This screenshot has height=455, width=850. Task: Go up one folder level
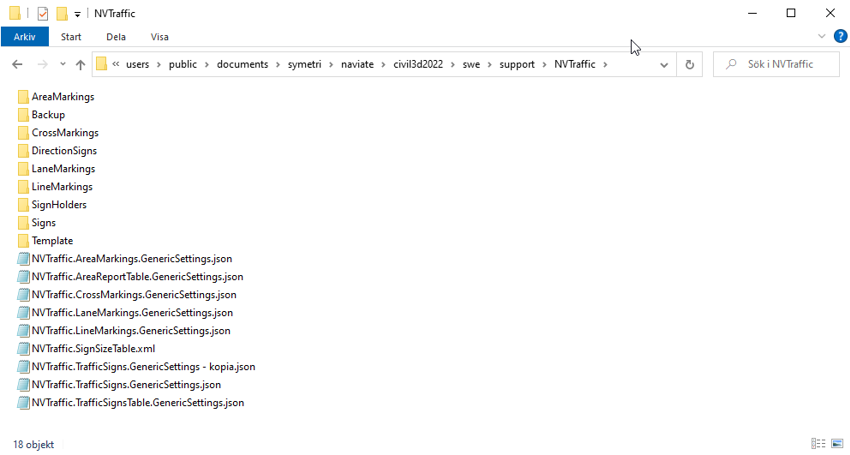(80, 65)
